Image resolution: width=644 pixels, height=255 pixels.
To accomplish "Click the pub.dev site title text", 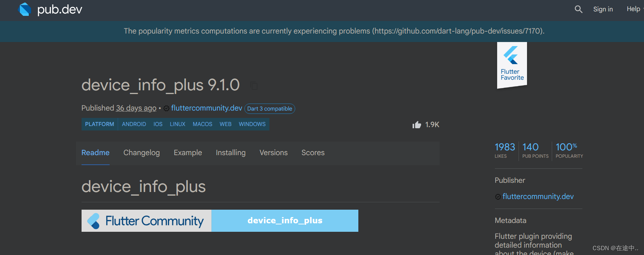I will pyautogui.click(x=60, y=9).
